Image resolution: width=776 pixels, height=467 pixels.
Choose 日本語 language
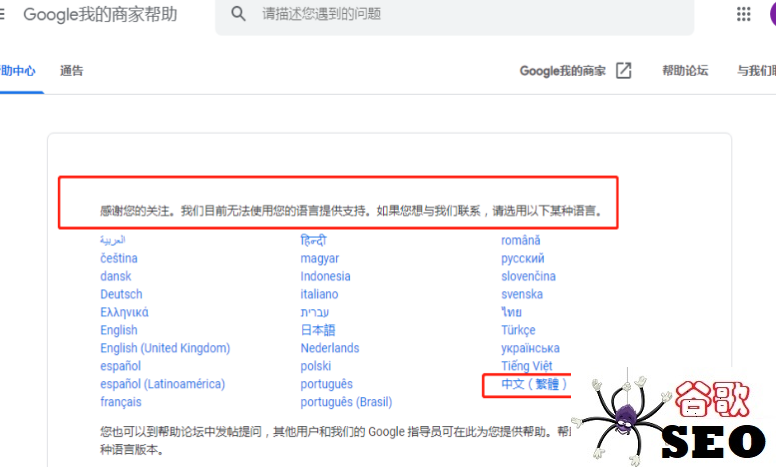[318, 330]
